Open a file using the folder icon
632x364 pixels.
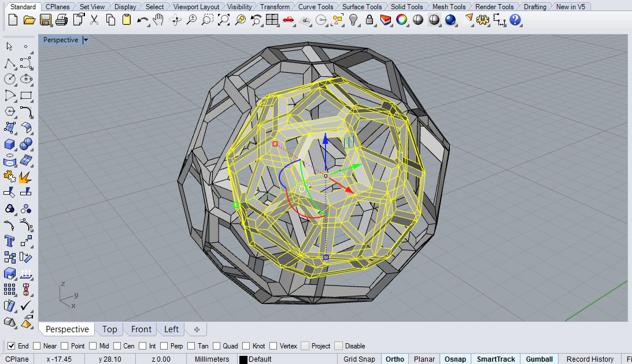tap(29, 20)
